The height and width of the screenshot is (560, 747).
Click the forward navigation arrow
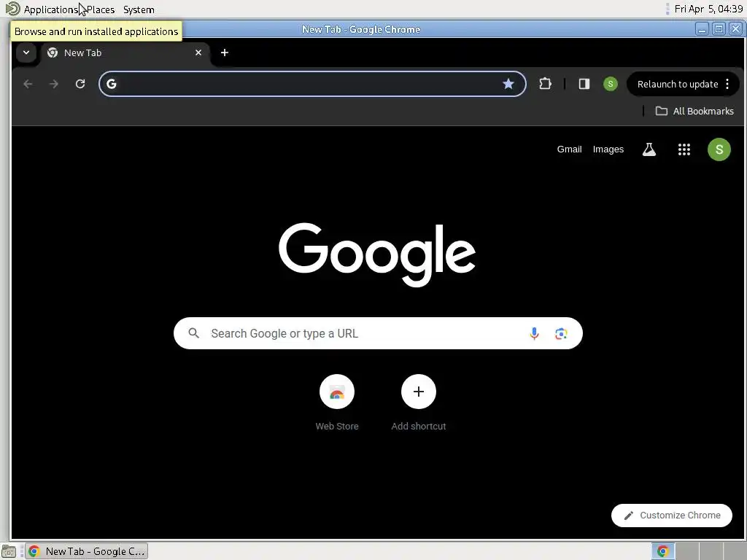(54, 84)
